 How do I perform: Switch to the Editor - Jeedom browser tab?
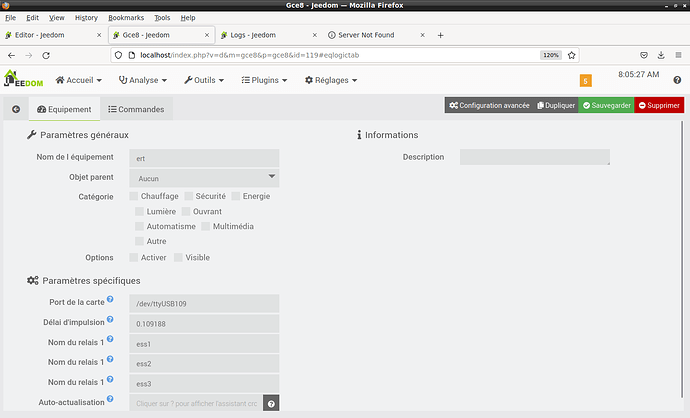(54, 35)
